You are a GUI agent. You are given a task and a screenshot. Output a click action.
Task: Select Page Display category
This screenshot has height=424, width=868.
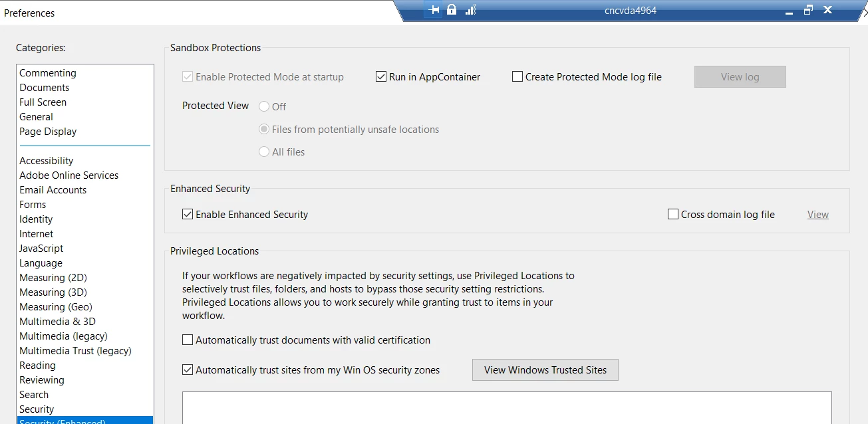(x=85, y=131)
